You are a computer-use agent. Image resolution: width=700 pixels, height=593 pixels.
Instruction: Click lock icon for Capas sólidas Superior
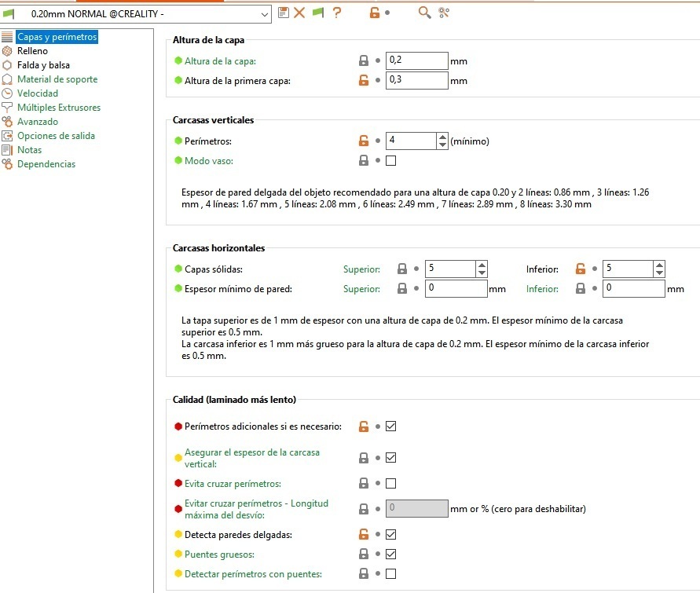click(401, 269)
